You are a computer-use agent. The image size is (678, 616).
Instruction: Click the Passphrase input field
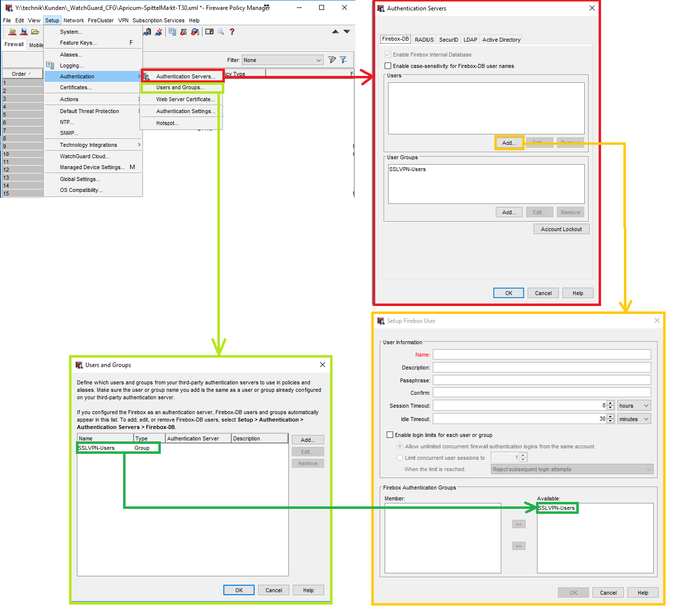click(x=542, y=380)
